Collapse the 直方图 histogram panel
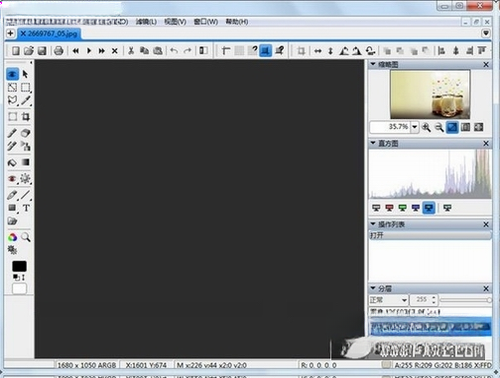 click(x=373, y=143)
